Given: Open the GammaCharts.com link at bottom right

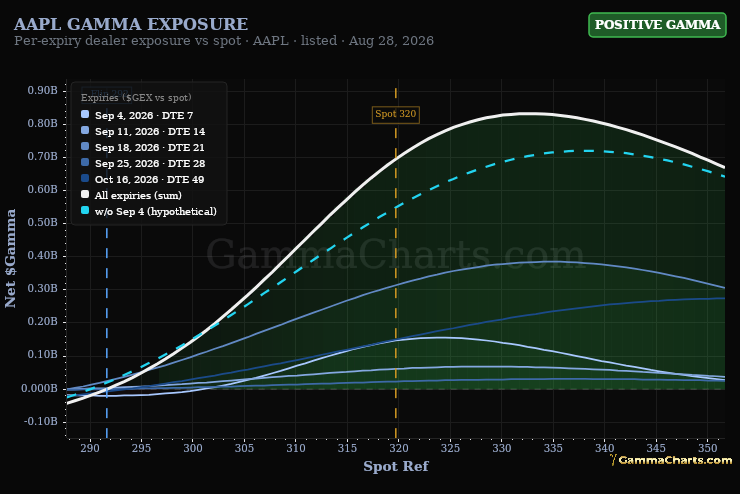Looking at the screenshot, I should 671,460.
